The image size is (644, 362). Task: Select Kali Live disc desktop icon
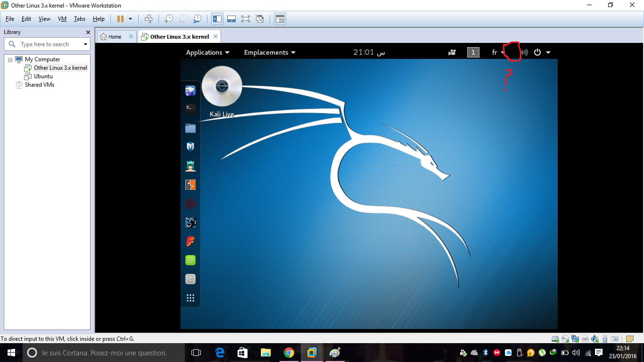(222, 91)
